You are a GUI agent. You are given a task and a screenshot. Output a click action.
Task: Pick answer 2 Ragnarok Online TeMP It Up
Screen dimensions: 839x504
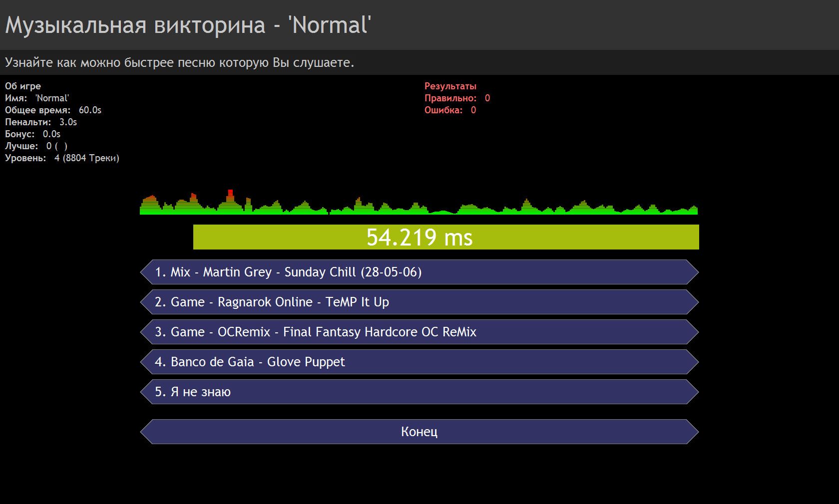point(419,302)
